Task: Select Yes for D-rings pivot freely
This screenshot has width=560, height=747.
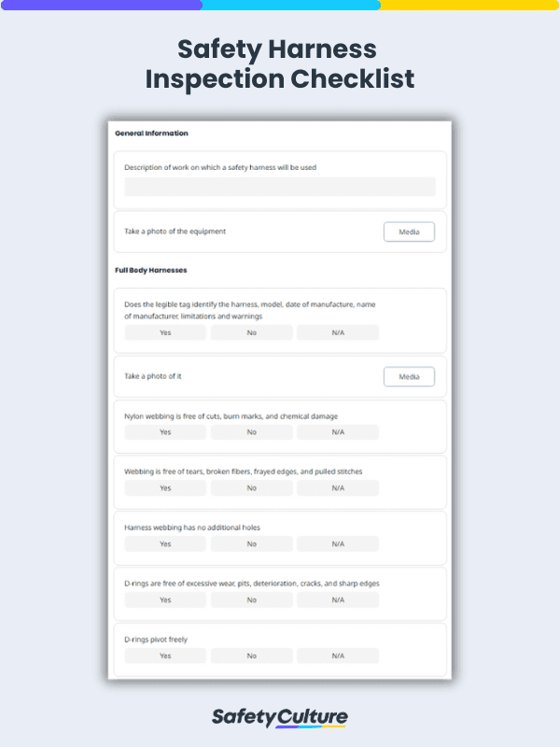Action: click(x=164, y=655)
